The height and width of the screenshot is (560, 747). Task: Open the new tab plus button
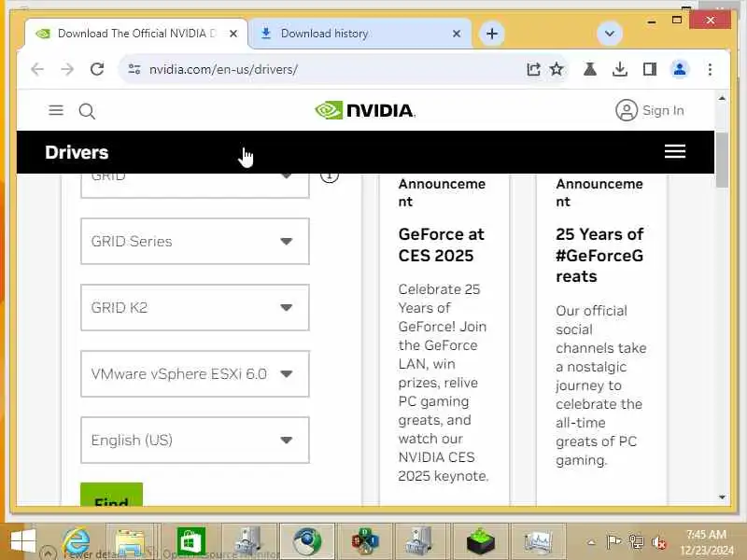492,34
